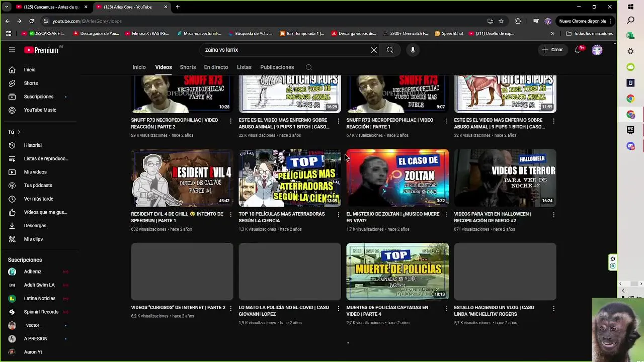Open the notifications bell
644x362 pixels.
pyautogui.click(x=578, y=50)
